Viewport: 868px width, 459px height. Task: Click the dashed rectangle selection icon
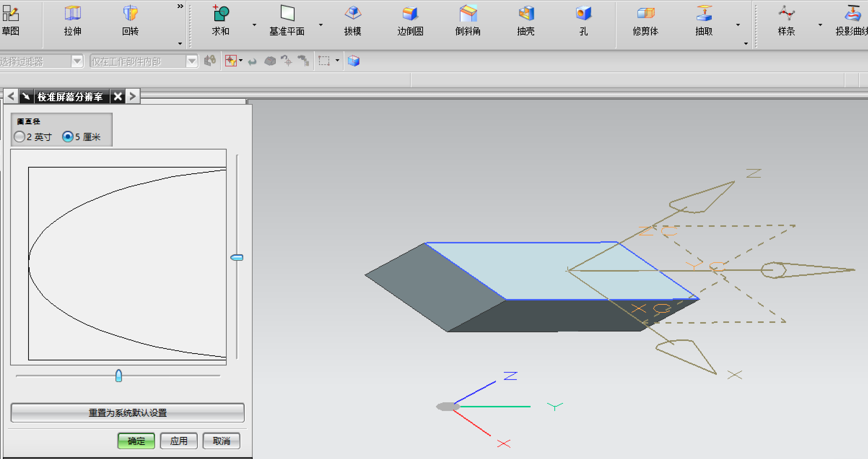pos(324,61)
